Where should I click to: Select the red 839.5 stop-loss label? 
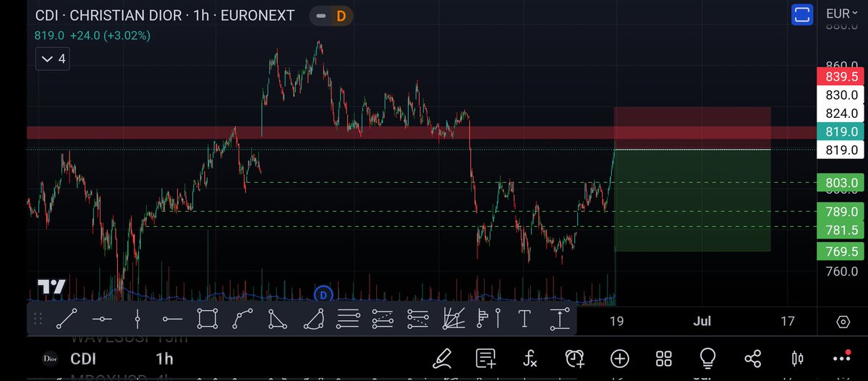tap(841, 77)
